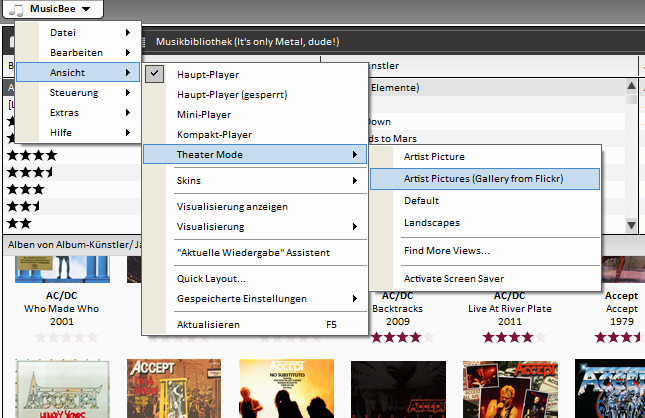
Task: Select Default theater mode
Action: point(485,201)
